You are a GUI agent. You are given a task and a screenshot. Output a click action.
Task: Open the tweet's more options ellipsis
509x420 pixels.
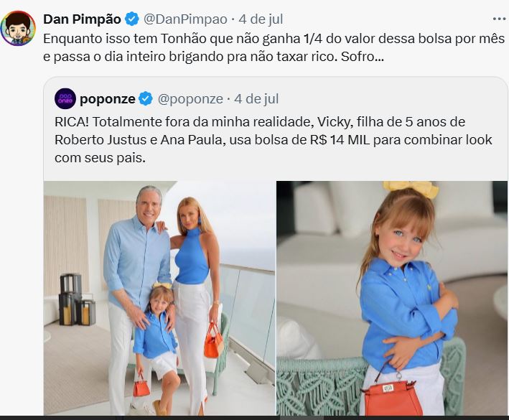498,18
